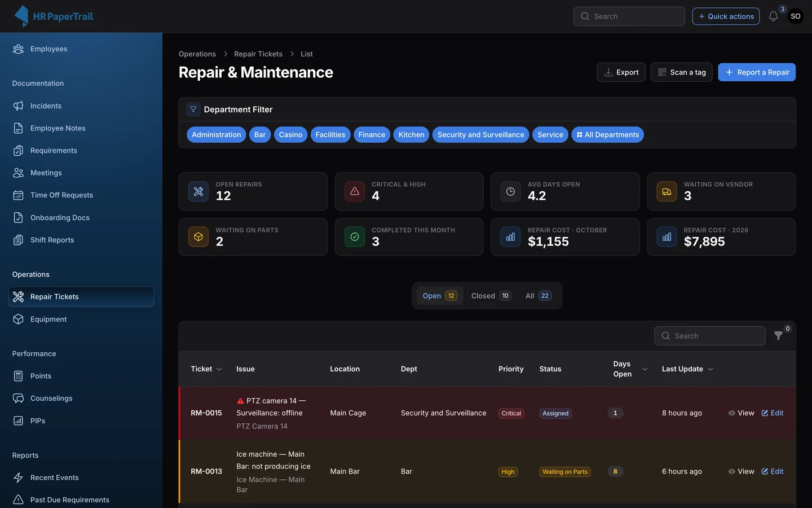
Task: Toggle the Casino department filter
Action: (290, 135)
